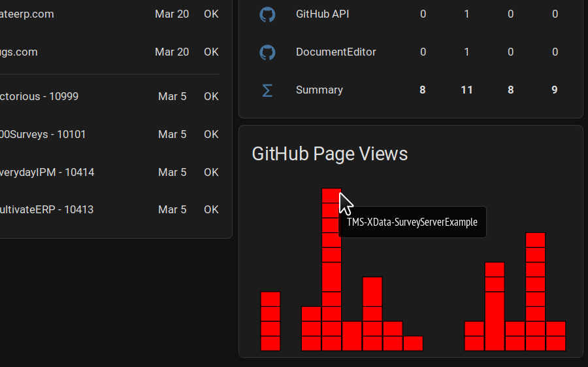Select the '00Surveys - 10101' list row

110,134
